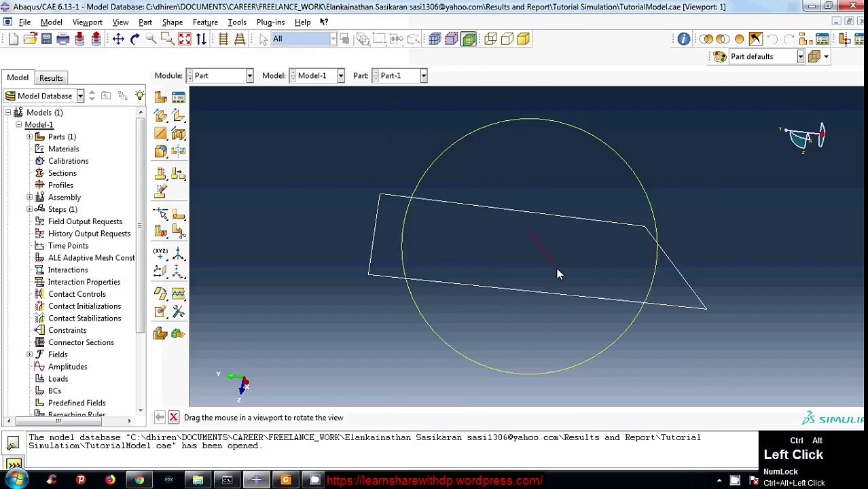868x489 pixels.
Task: Open the Shape menu
Action: pos(173,22)
